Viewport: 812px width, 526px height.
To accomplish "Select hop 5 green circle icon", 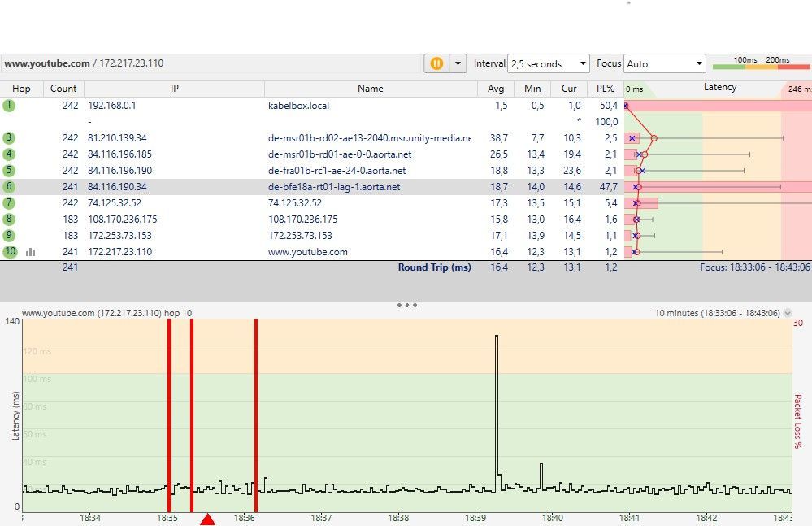I will [9, 171].
